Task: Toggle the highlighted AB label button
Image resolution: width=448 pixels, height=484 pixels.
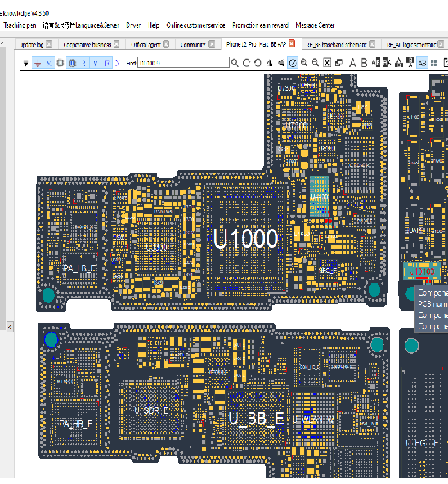Action: 422,63
